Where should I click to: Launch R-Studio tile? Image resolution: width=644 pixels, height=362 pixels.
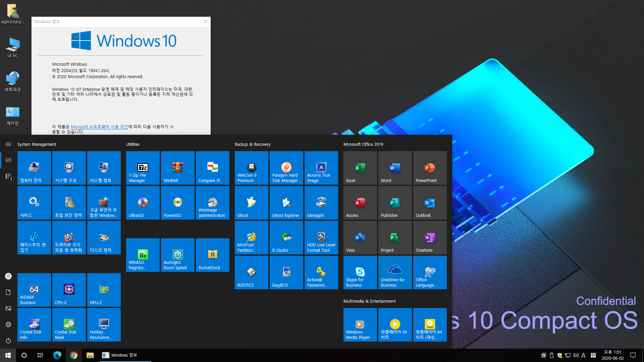point(286,238)
